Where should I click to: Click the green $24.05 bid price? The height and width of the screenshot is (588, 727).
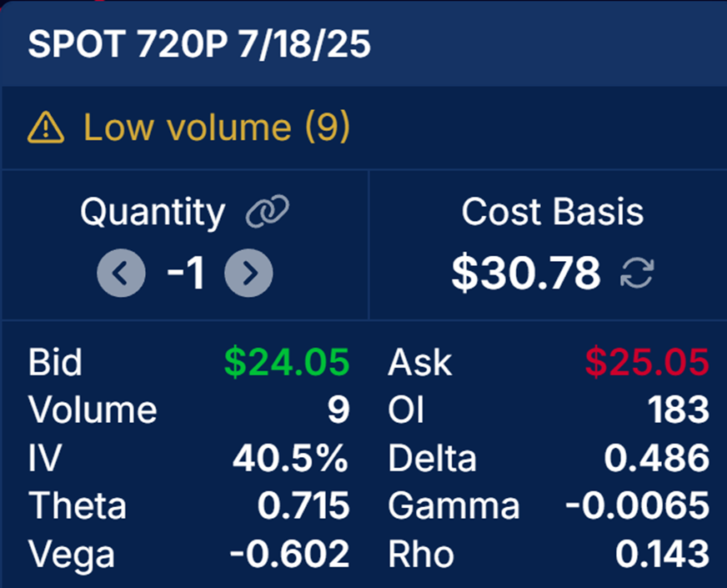pyautogui.click(x=287, y=362)
